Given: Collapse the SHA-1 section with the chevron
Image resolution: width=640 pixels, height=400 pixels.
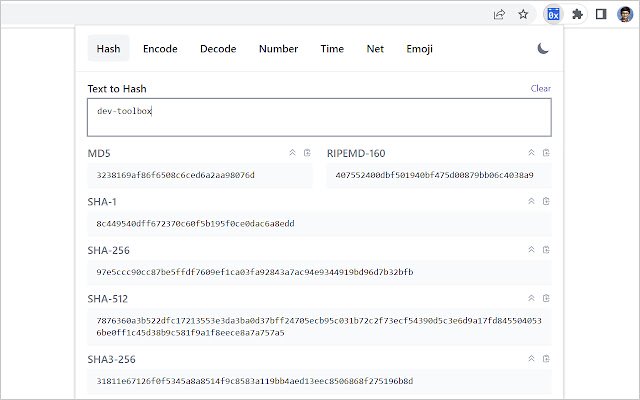Looking at the screenshot, I should click(x=531, y=201).
